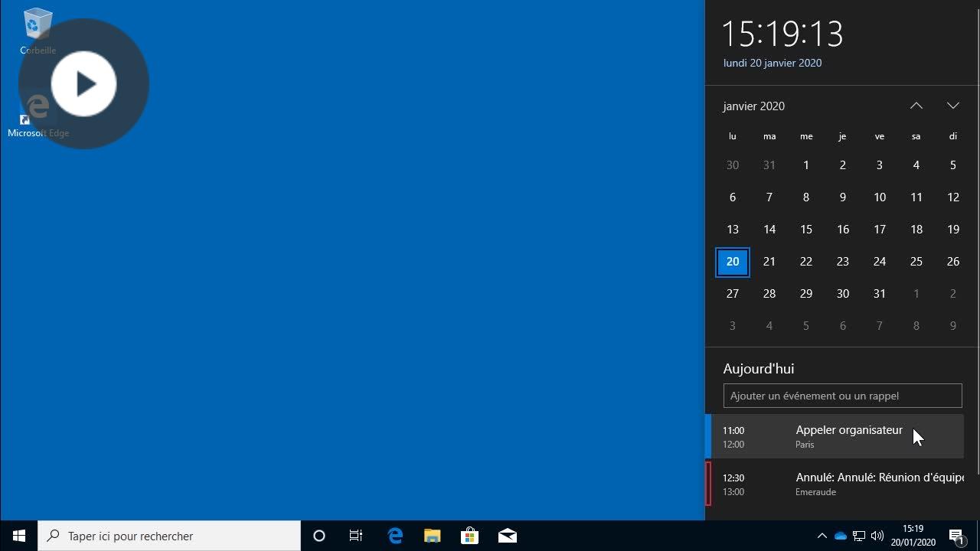Go to previous month in calendar
This screenshot has height=551, width=980.
coord(916,106)
